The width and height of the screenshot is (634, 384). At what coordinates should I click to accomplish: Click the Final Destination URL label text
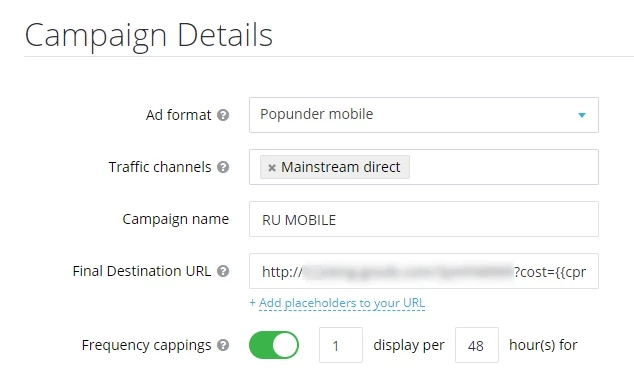pyautogui.click(x=142, y=271)
